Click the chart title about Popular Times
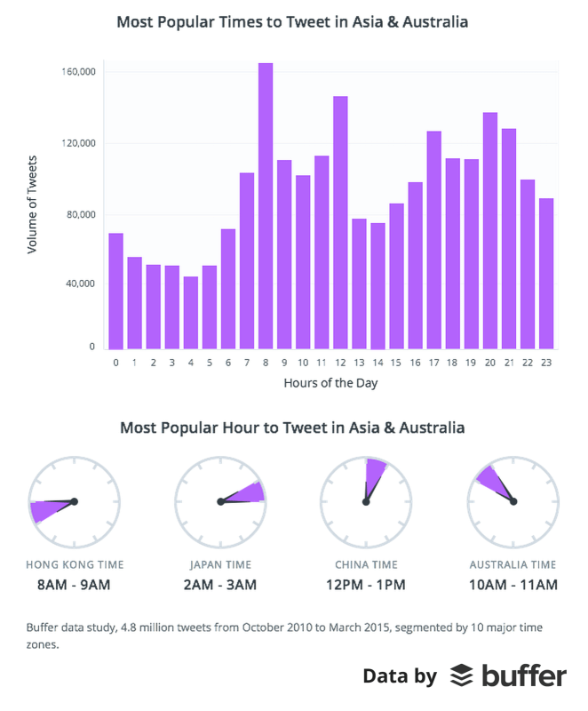 tap(292, 21)
